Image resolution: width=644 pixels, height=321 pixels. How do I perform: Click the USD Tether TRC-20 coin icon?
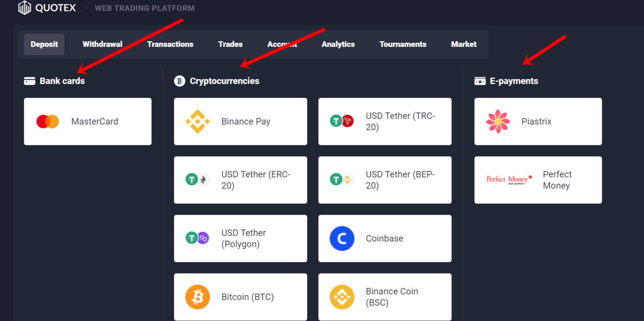point(342,122)
